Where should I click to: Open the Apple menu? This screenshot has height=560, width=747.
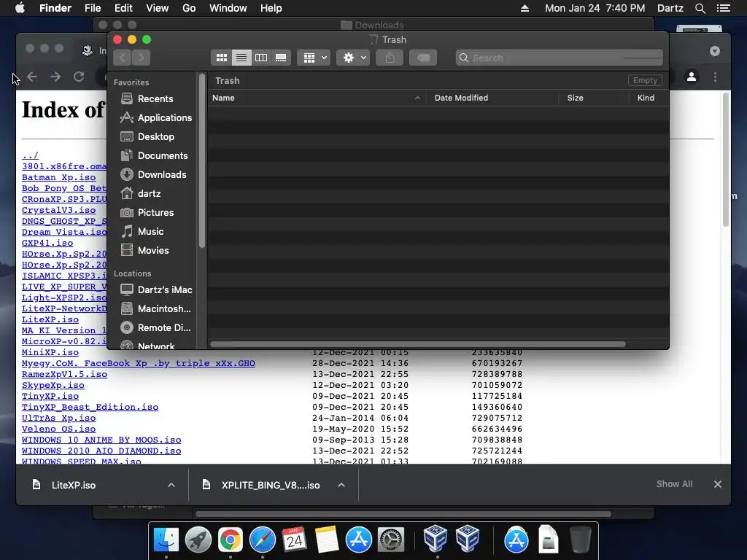[20, 8]
